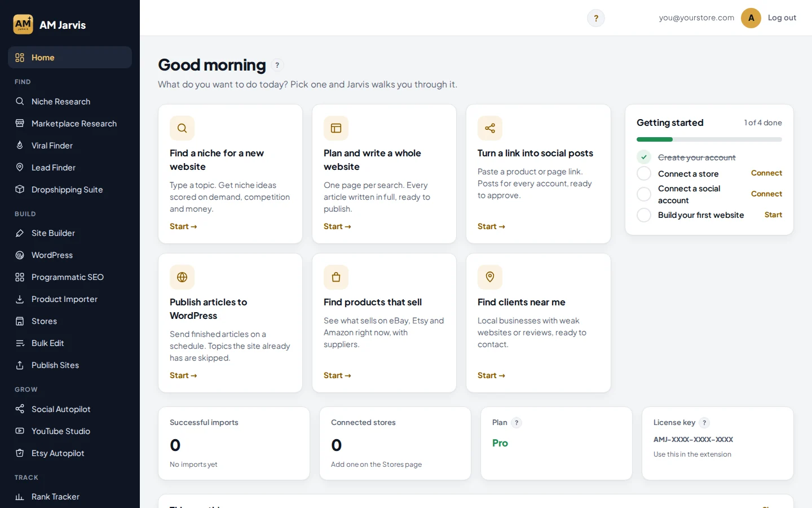812x508 pixels.
Task: Select Dropshipping Suite in sidebar
Action: pyautogui.click(x=70, y=190)
